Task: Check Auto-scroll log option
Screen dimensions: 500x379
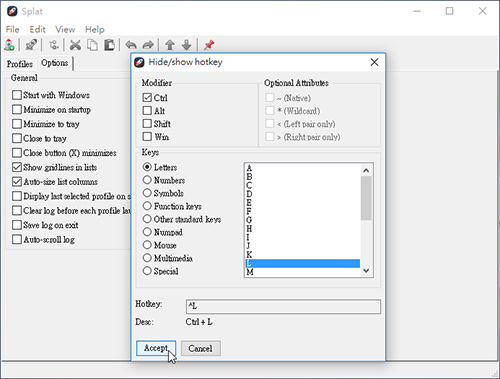Action: click(17, 239)
